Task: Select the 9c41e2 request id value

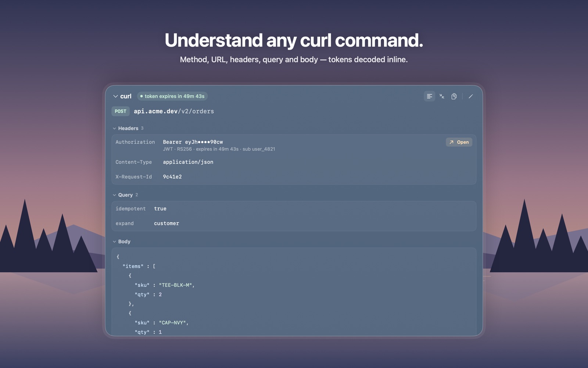Action: point(172,177)
